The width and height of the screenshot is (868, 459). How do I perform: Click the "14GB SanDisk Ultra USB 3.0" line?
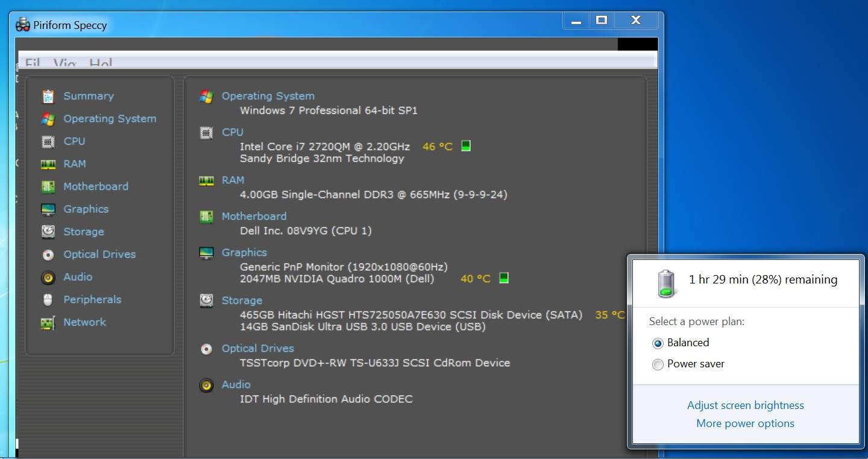(363, 327)
